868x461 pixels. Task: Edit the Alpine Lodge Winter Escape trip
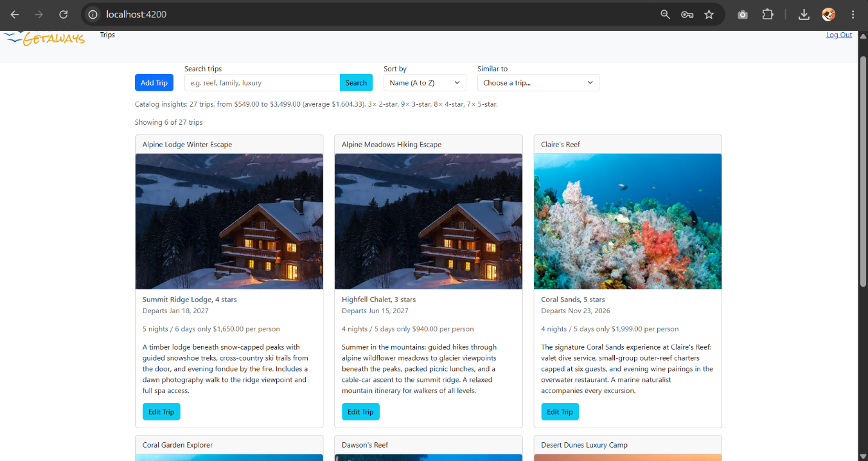pos(161,411)
